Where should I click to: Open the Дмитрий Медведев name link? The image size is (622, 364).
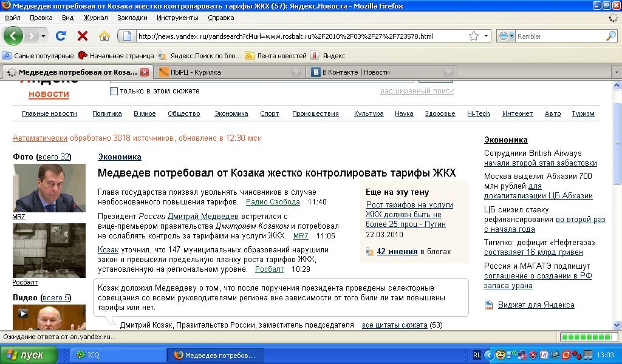(x=203, y=216)
